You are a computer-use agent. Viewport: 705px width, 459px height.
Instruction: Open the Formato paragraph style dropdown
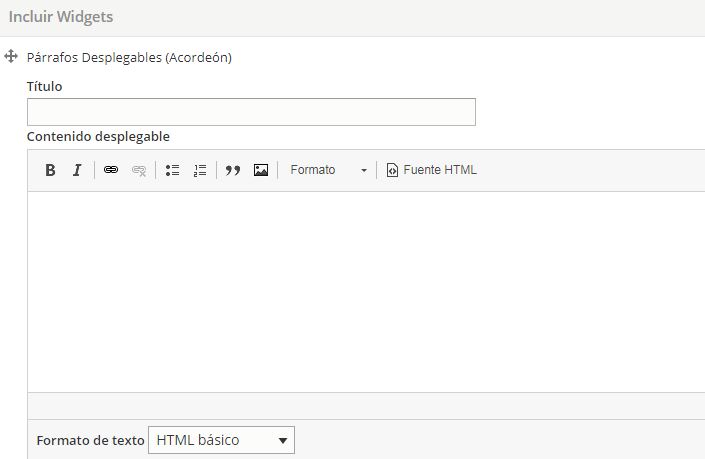click(x=328, y=170)
